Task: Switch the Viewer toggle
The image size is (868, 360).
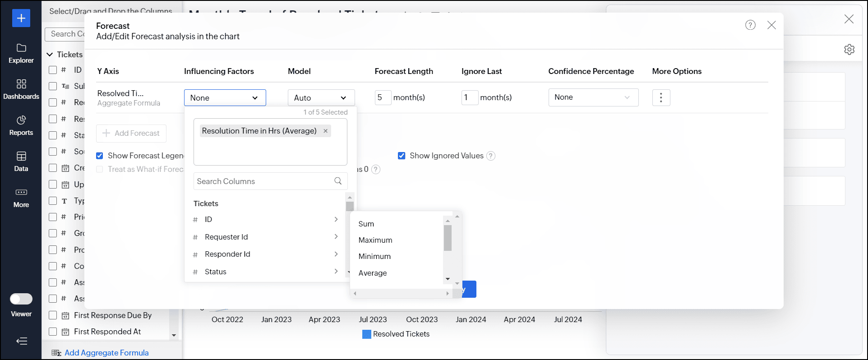Action: click(x=21, y=299)
